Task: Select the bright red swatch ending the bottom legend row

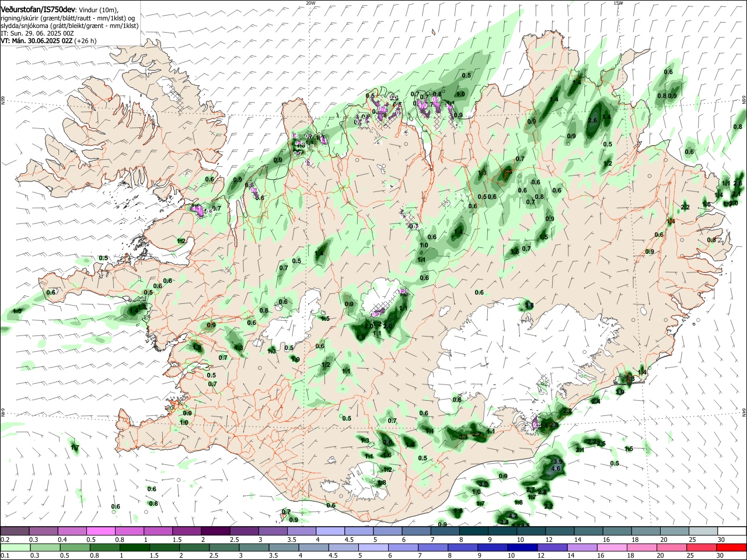Action: (732, 547)
